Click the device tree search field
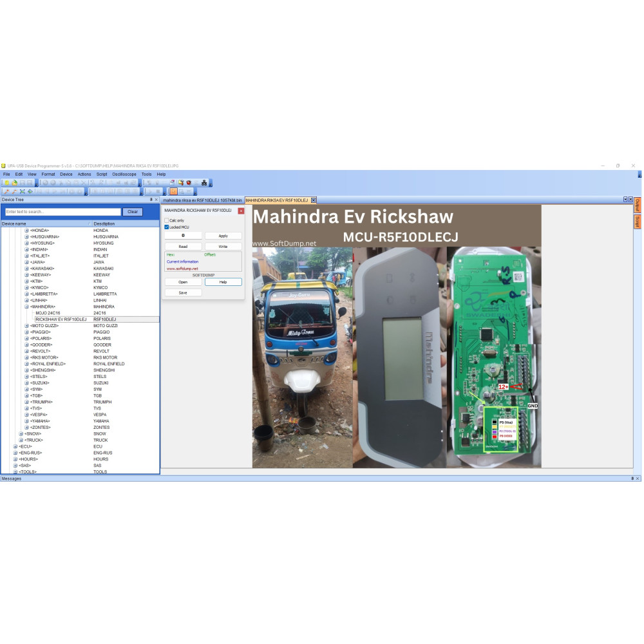 (63, 212)
